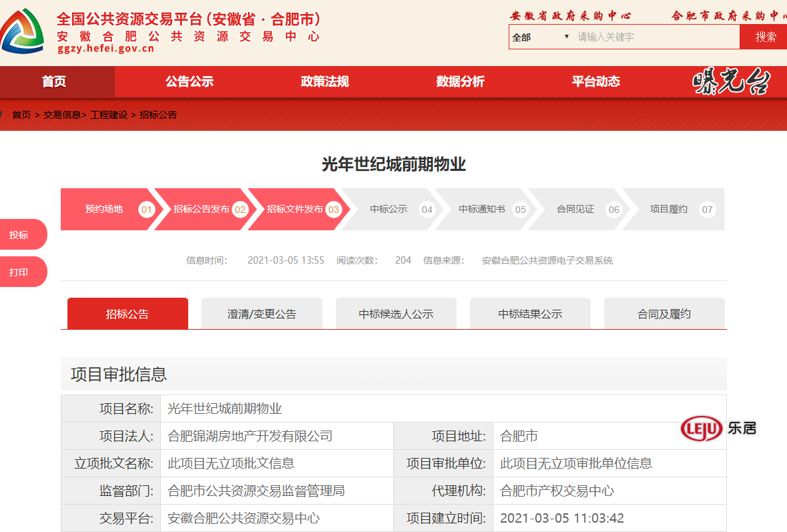Select step 06 合同见证
This screenshot has height=532, width=787.
pos(579,210)
